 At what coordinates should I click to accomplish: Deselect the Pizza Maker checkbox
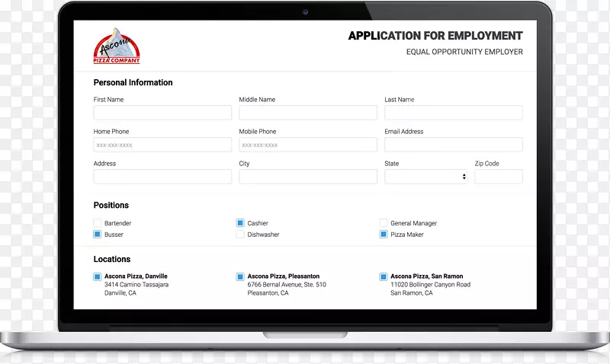click(x=384, y=235)
